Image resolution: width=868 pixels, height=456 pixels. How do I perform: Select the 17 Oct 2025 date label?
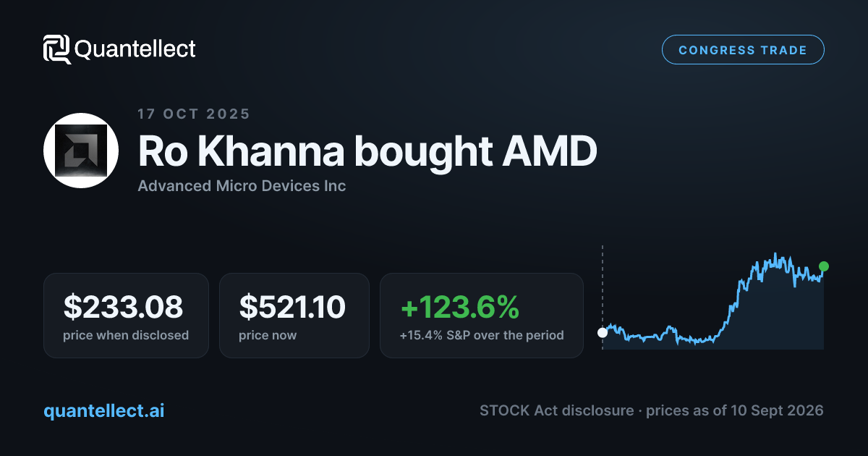(x=194, y=114)
